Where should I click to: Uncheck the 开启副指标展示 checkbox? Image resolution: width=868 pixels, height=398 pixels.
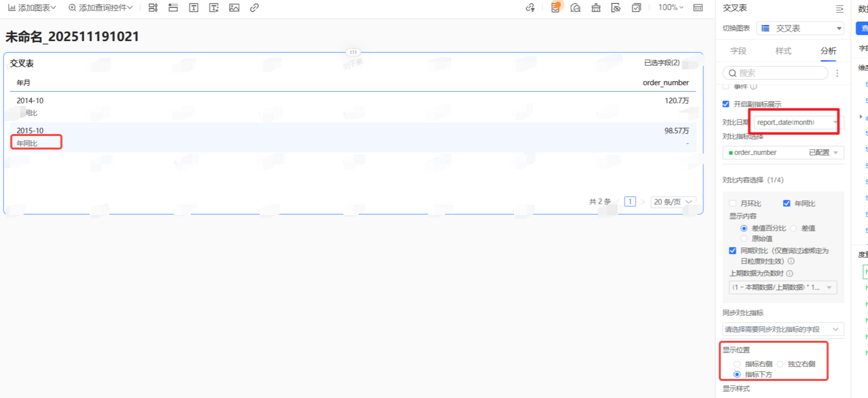[x=726, y=104]
